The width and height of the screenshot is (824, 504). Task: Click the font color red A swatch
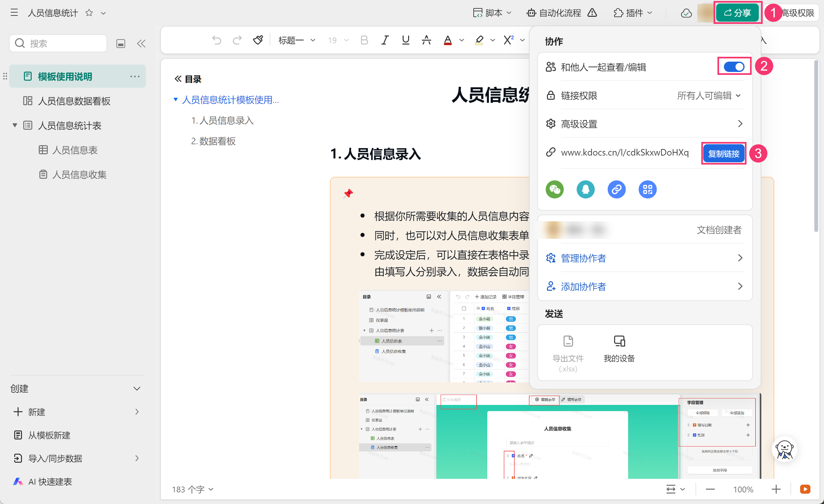[448, 40]
